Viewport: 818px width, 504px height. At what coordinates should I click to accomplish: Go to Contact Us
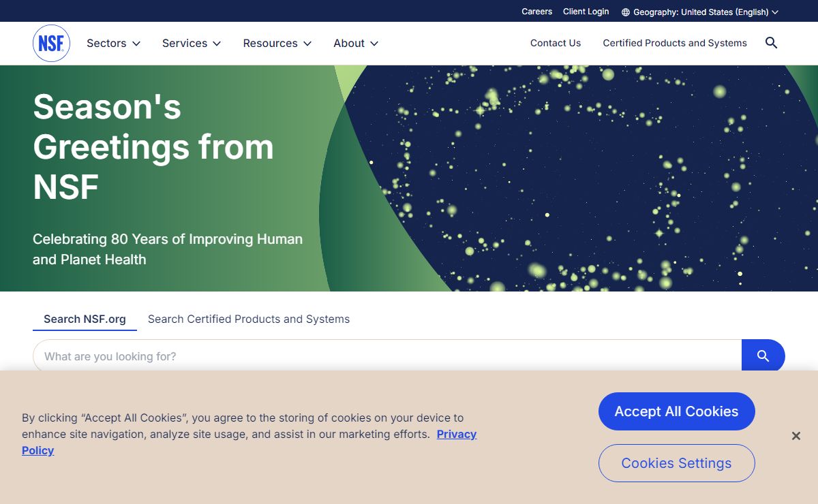tap(556, 43)
